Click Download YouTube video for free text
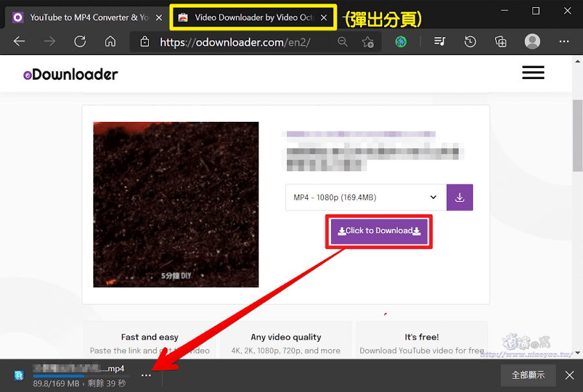The width and height of the screenshot is (583, 392). point(422,351)
